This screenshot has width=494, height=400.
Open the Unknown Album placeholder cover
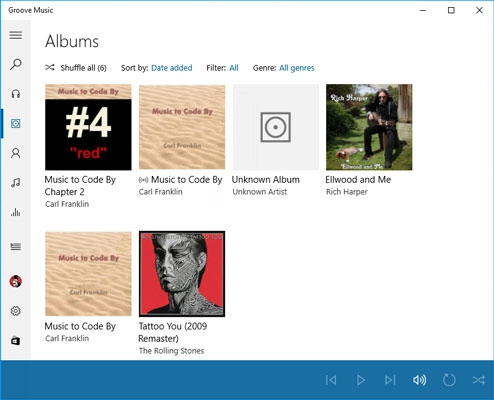pyautogui.click(x=276, y=127)
